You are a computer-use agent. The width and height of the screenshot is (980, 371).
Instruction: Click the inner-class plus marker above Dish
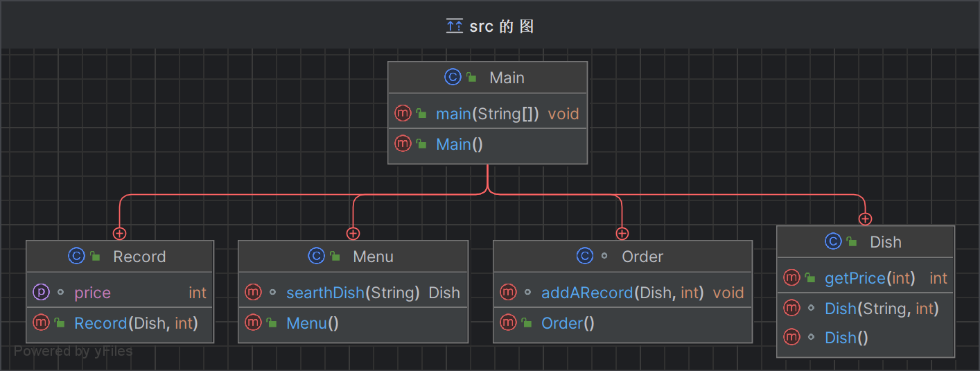(x=865, y=219)
